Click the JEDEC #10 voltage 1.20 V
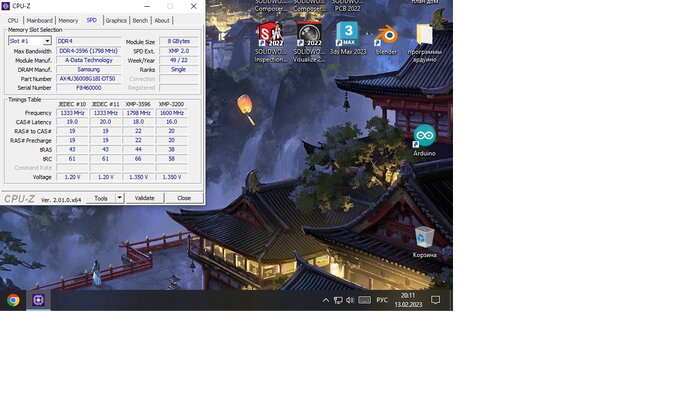Screen dimensions: 700x394 click(x=72, y=177)
